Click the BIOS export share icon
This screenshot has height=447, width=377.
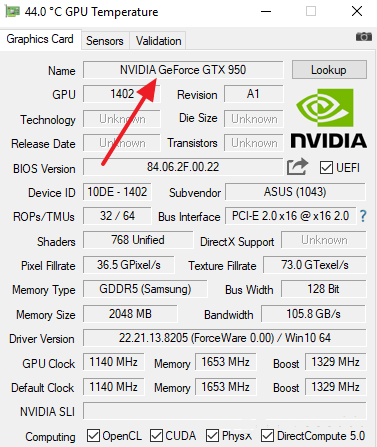click(297, 166)
